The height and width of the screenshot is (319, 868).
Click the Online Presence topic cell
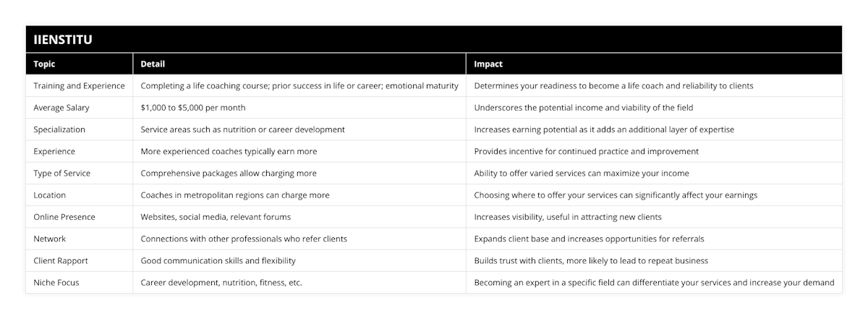64,217
